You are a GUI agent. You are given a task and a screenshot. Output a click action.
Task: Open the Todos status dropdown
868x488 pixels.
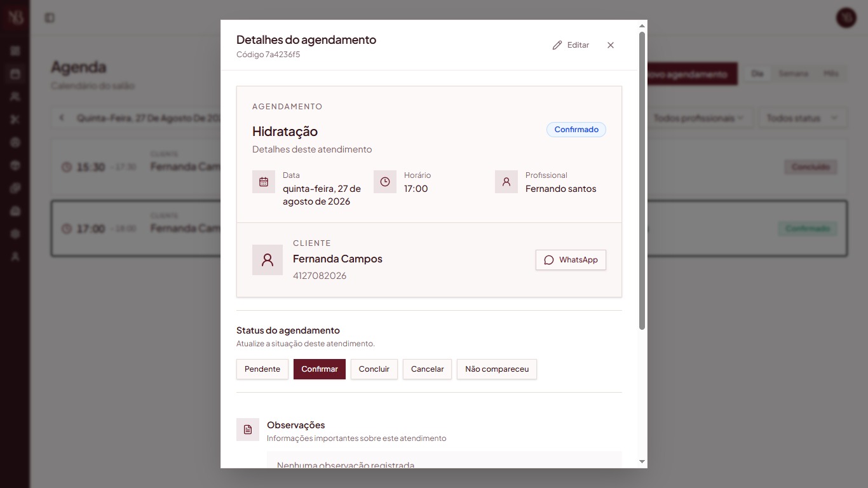[x=803, y=118]
